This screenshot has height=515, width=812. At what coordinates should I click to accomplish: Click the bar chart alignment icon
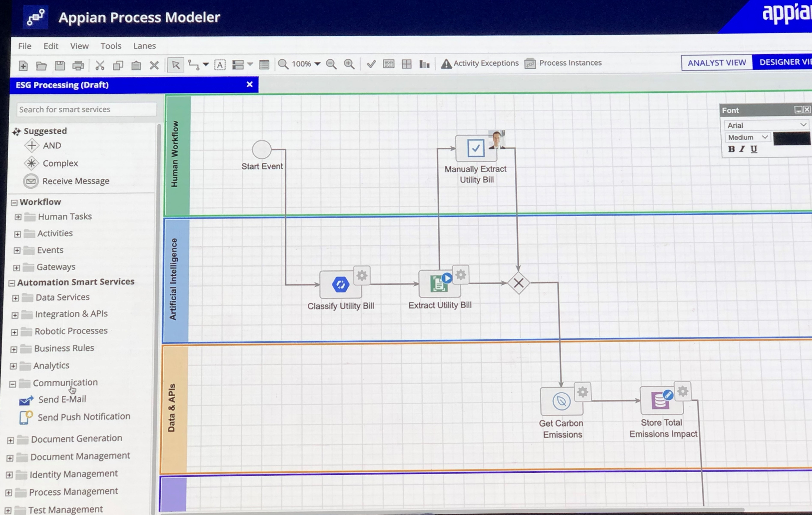click(x=425, y=64)
